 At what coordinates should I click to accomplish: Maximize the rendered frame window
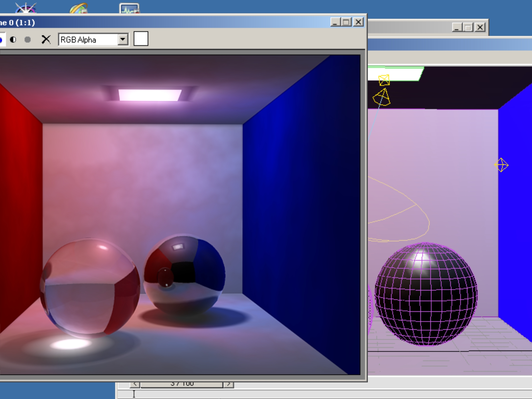[347, 22]
